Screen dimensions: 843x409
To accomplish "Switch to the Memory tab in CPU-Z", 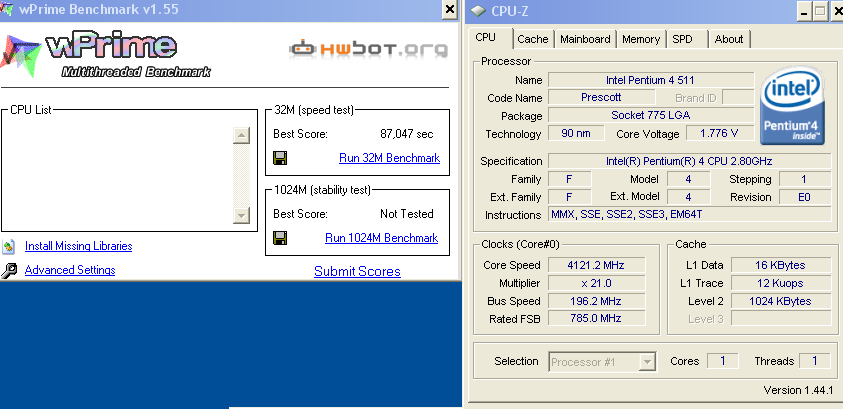I will pyautogui.click(x=641, y=39).
